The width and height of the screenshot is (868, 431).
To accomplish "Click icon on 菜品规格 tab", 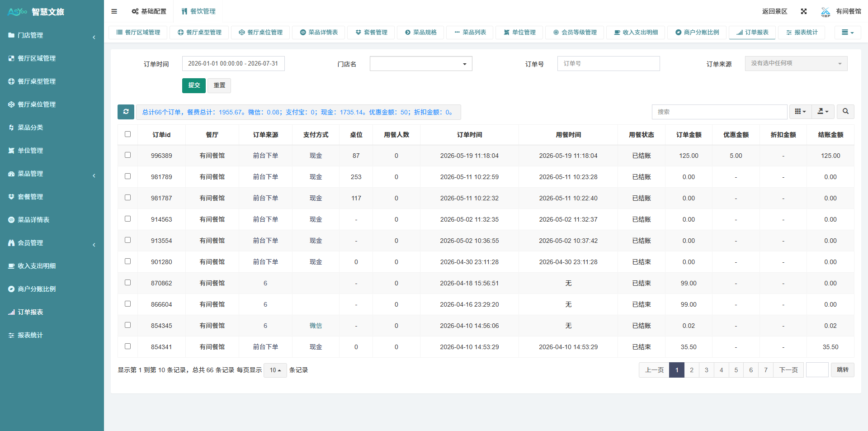I will (x=408, y=33).
